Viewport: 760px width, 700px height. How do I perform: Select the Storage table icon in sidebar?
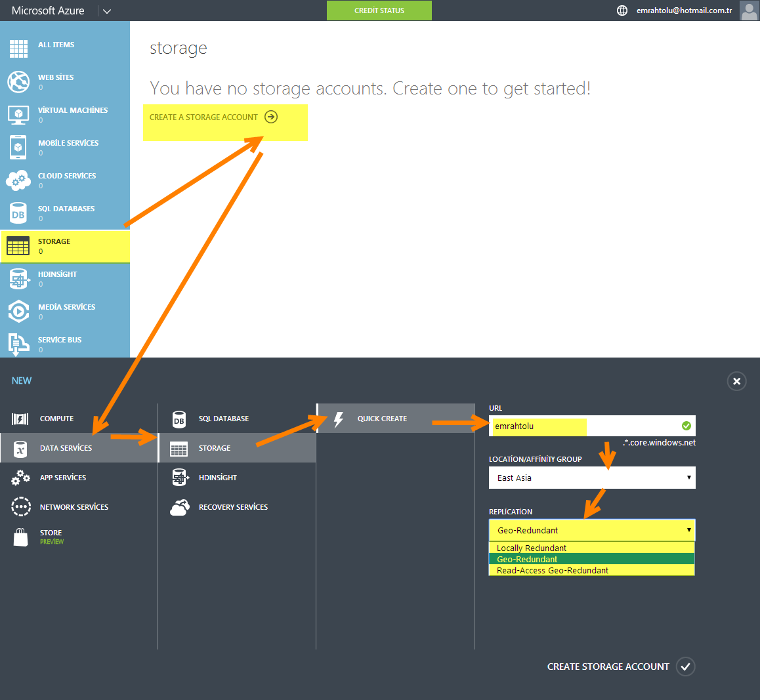(18, 246)
